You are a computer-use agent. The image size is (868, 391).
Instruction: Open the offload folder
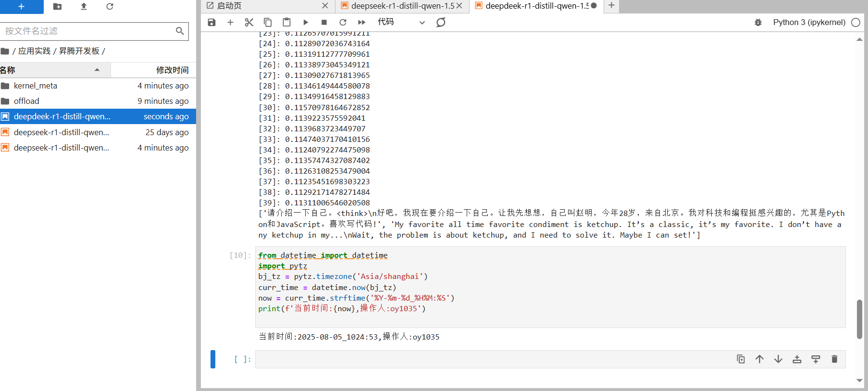[x=26, y=101]
